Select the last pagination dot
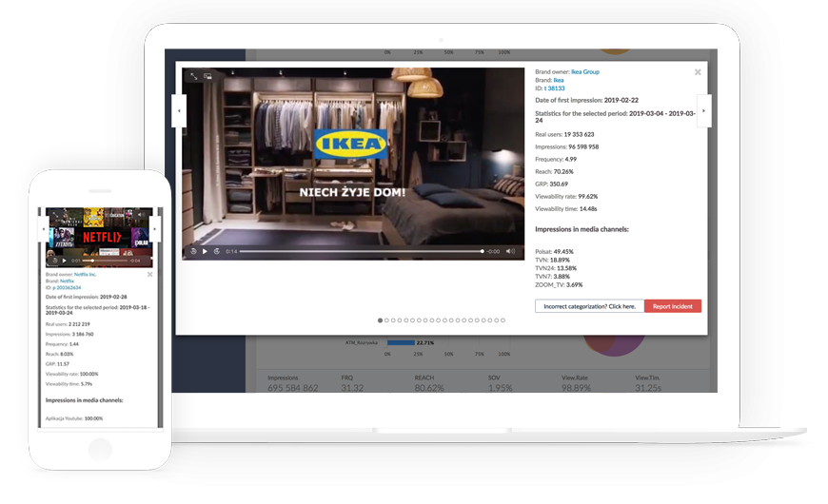 click(x=503, y=320)
